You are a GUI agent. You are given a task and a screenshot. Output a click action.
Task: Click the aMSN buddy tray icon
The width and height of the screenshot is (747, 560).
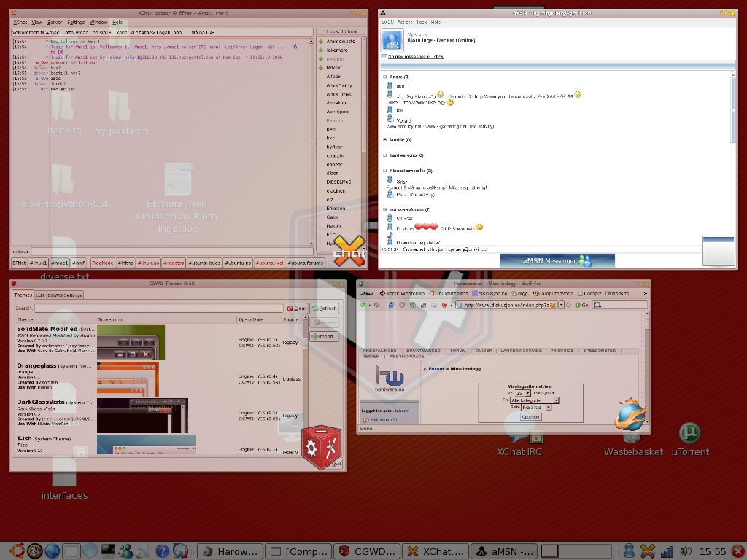click(629, 551)
